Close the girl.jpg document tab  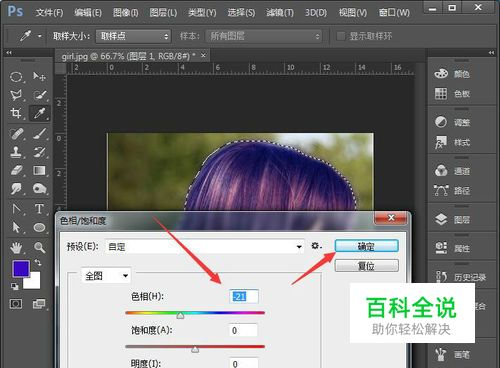pos(203,56)
